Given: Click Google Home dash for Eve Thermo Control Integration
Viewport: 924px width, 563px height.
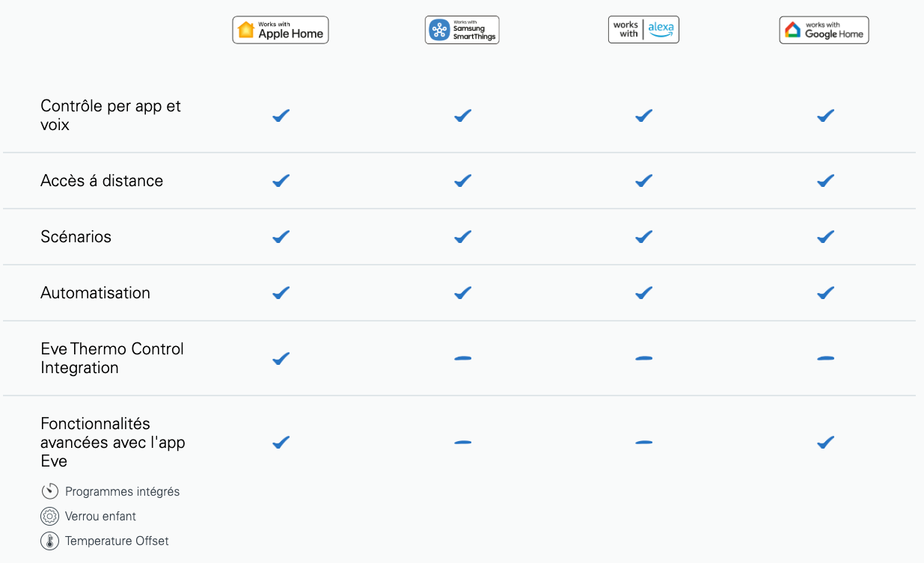Looking at the screenshot, I should (825, 359).
